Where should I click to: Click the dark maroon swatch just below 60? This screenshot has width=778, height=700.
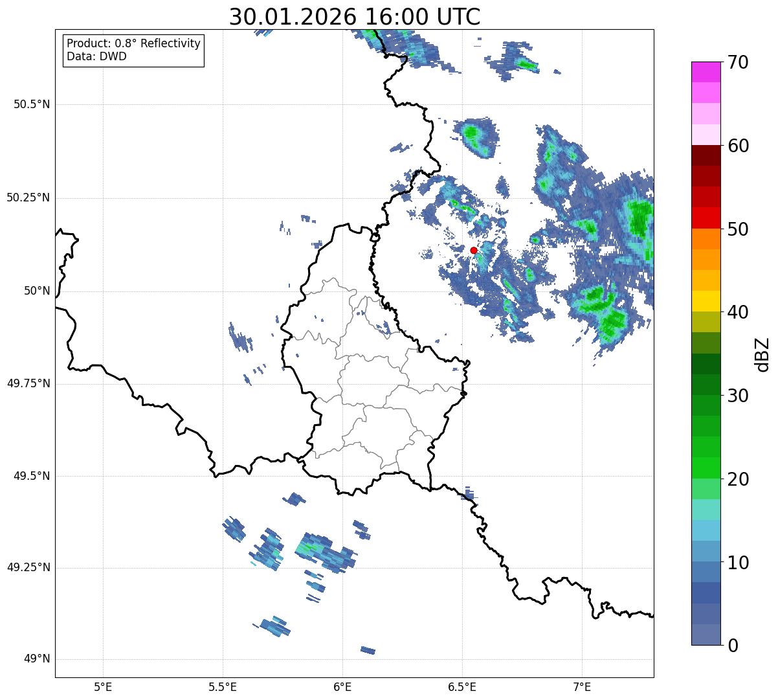706,155
